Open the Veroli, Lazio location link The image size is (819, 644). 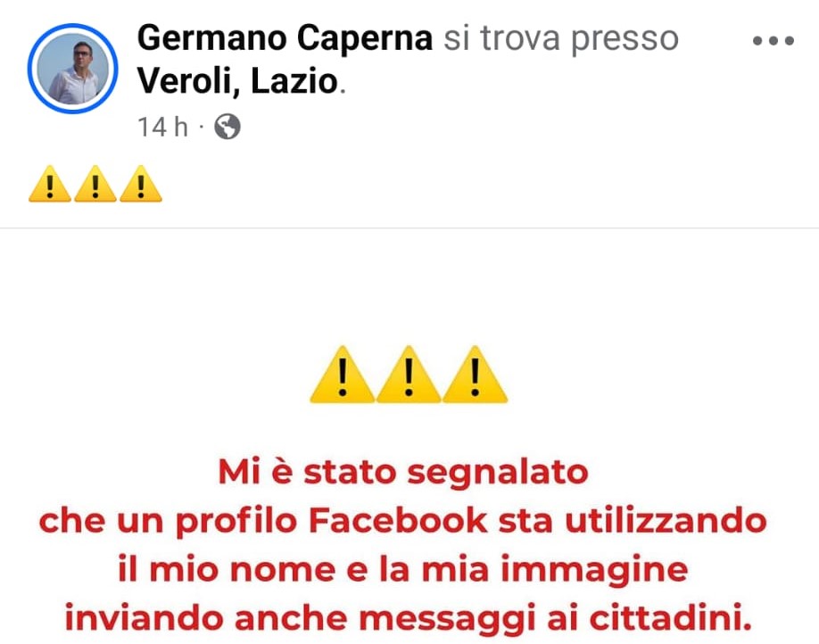click(x=237, y=81)
